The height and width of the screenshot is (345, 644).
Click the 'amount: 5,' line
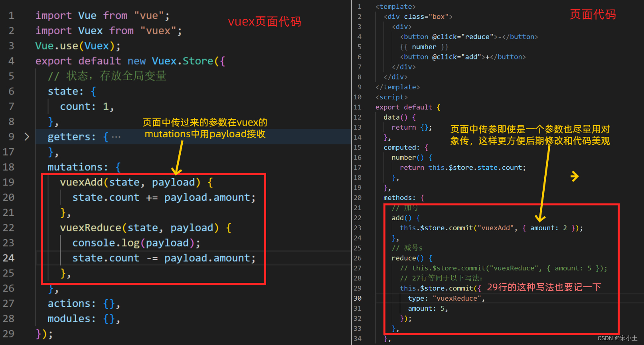(428, 309)
